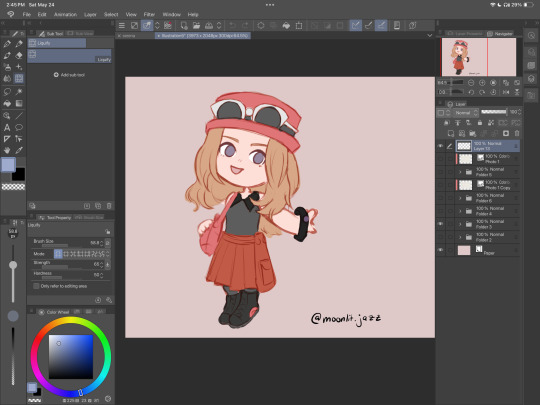540x405 pixels.
Task: Open the Animation menu
Action: click(x=65, y=14)
